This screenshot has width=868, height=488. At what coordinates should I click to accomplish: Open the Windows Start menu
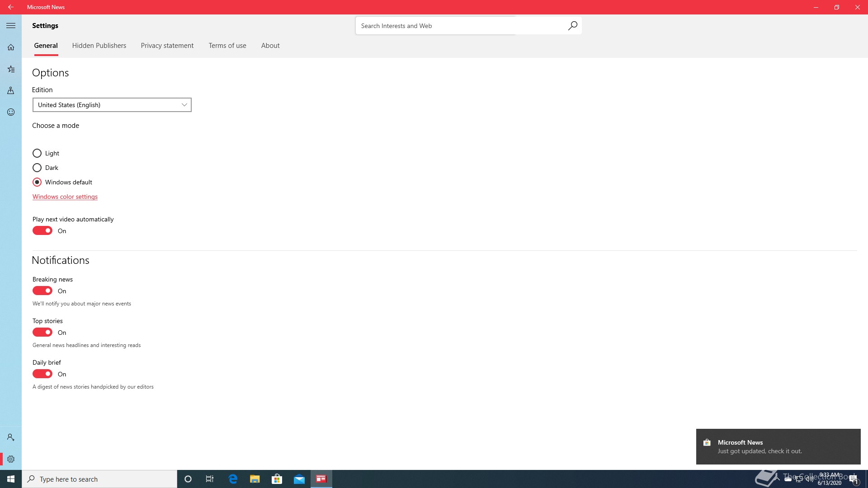coord(11,479)
